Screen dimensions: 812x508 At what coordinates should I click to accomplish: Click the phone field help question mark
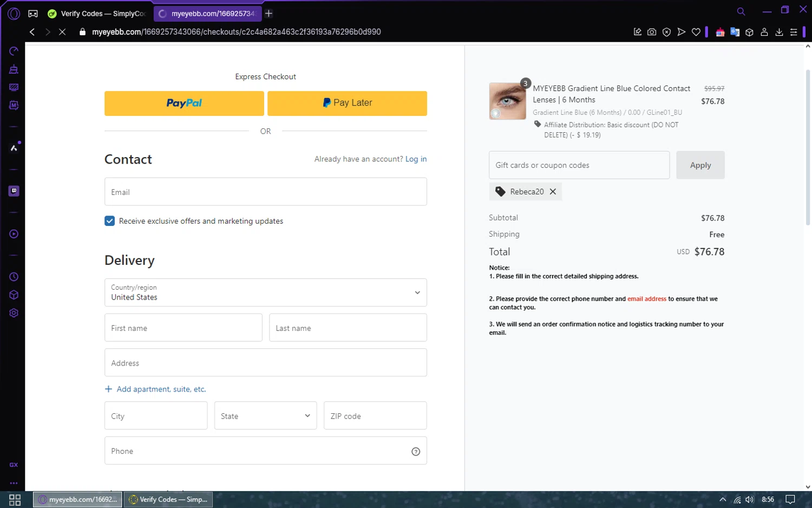click(x=416, y=451)
